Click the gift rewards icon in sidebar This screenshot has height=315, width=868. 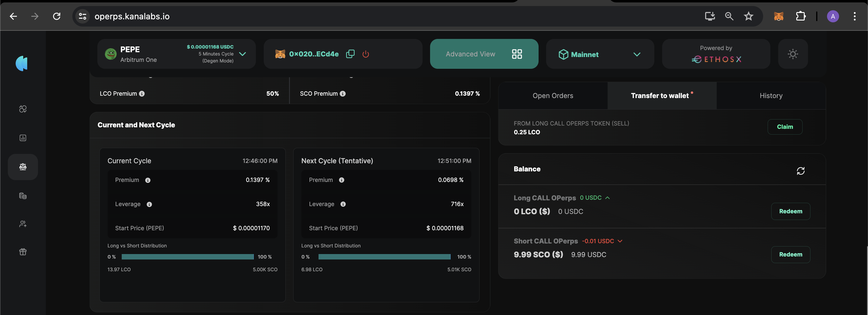pos(23,252)
